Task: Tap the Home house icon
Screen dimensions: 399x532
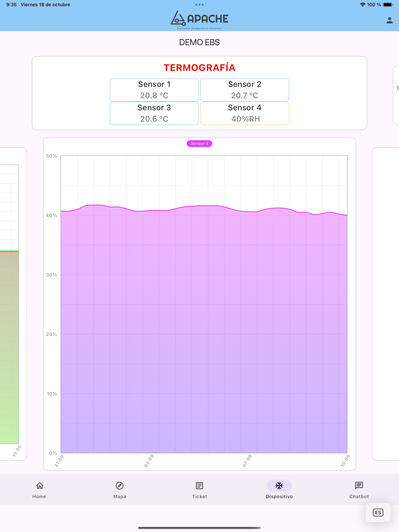Action: 40,486
